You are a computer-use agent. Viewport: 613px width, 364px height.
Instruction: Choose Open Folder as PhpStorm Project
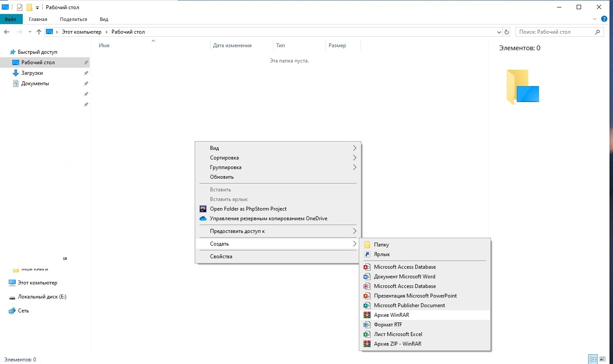tap(278, 209)
